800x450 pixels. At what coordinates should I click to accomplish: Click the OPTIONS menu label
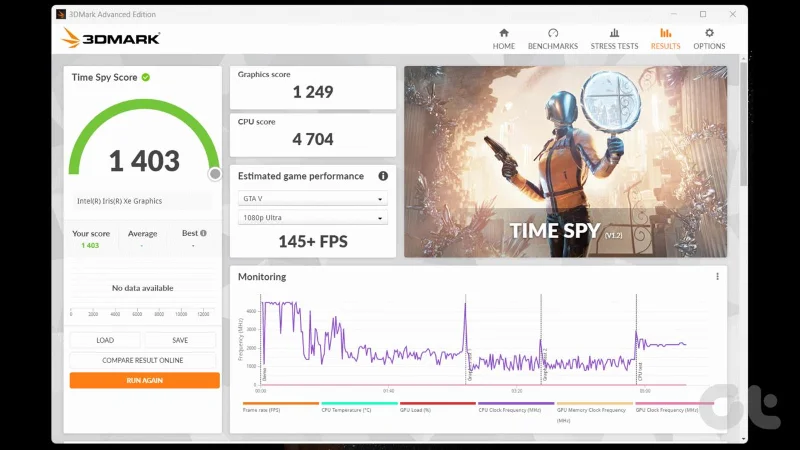[x=709, y=46]
